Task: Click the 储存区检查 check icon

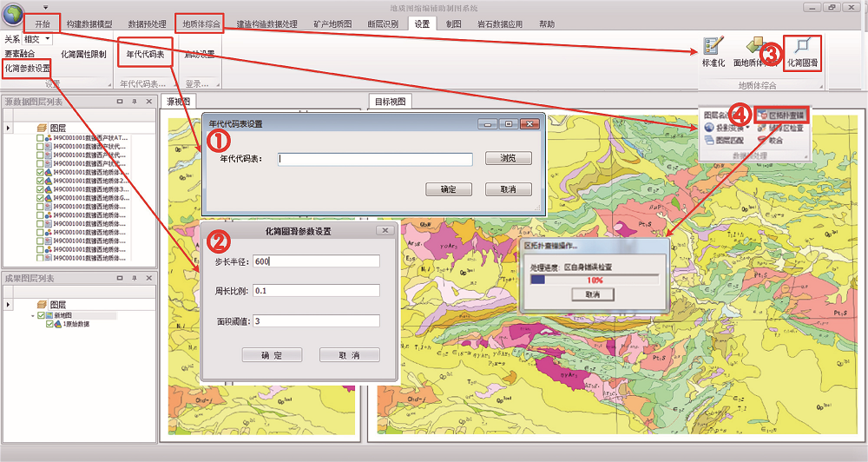Action: [x=762, y=128]
